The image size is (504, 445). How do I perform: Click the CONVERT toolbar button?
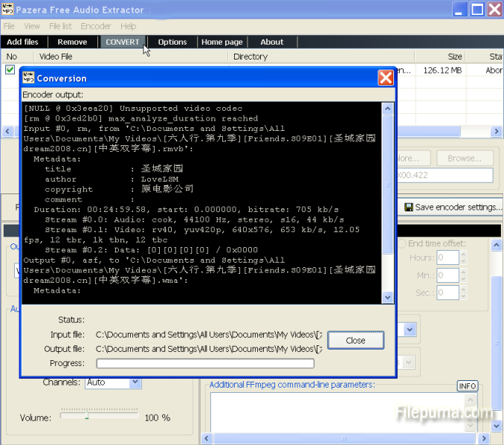tap(123, 42)
